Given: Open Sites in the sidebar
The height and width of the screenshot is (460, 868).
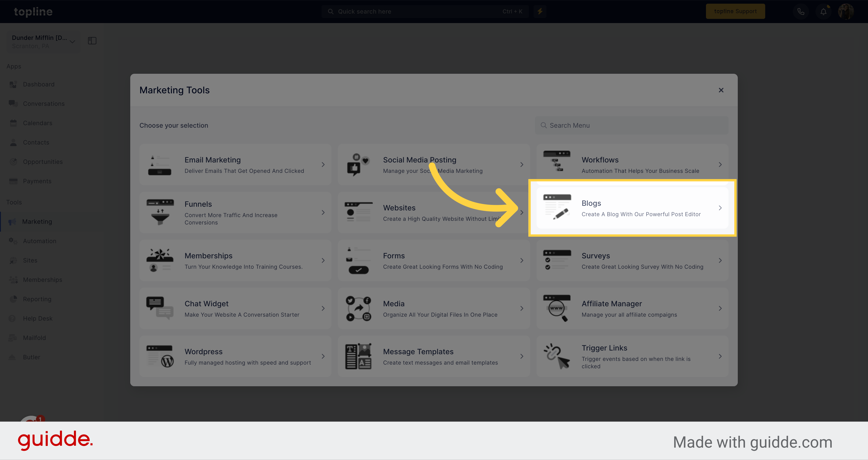Looking at the screenshot, I should [30, 260].
